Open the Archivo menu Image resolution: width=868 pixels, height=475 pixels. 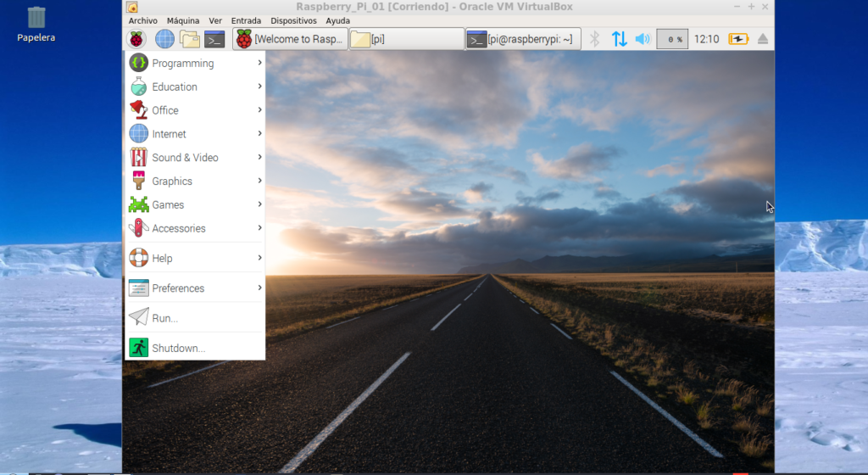142,20
